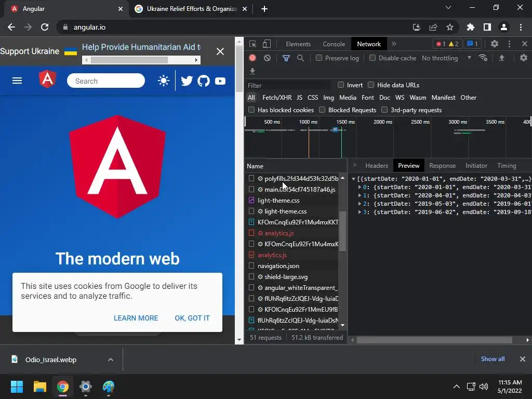Open Angular YouTube link icon
Image resolution: width=532 pixels, height=399 pixels.
[x=220, y=81]
